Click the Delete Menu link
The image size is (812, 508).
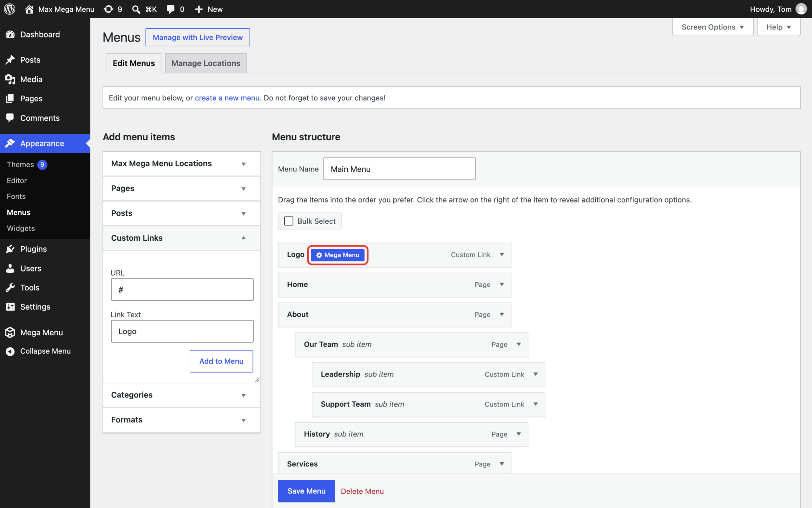pos(362,491)
